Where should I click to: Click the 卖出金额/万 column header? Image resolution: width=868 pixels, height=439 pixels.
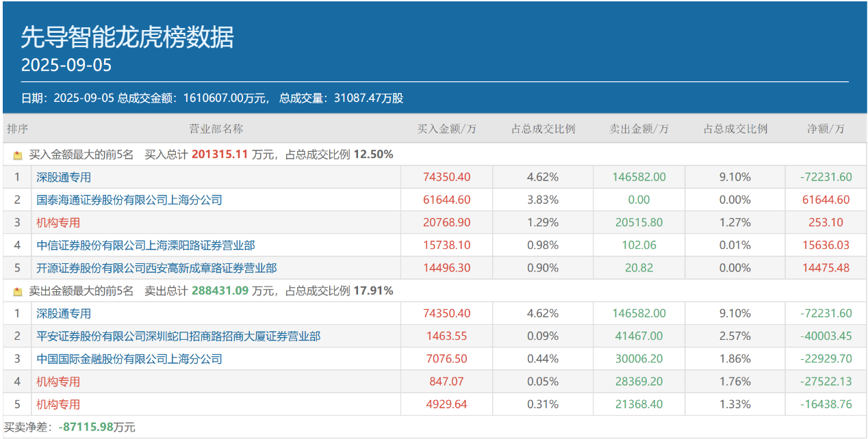coord(639,129)
